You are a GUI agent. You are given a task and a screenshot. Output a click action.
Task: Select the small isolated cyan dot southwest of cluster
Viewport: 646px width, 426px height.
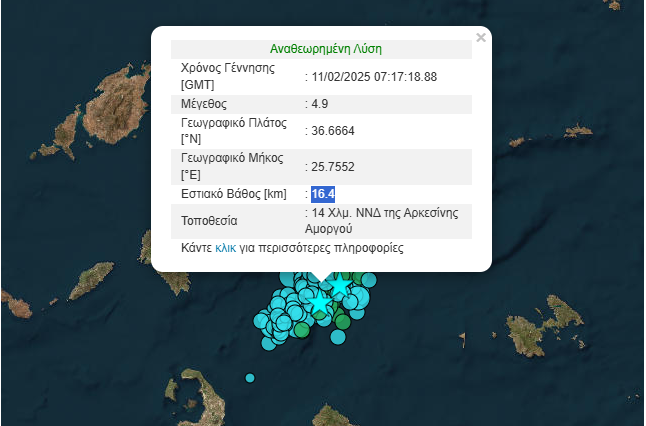click(x=250, y=377)
